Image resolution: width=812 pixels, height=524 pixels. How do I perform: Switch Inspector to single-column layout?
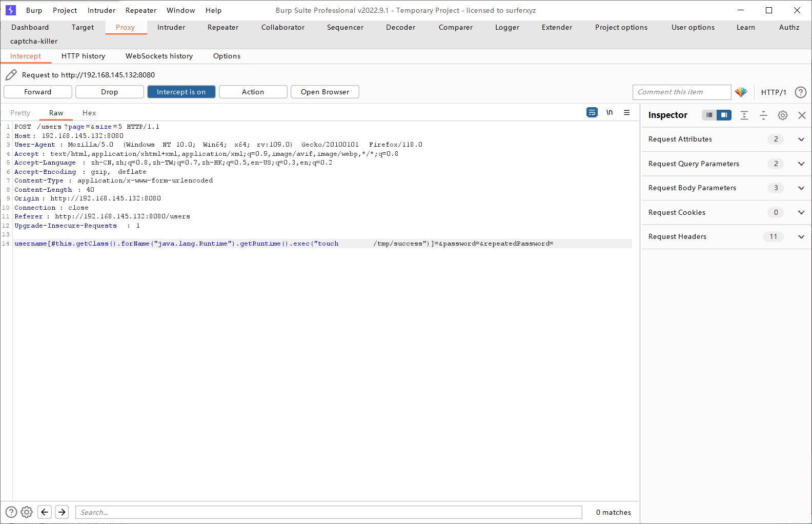[x=709, y=115]
